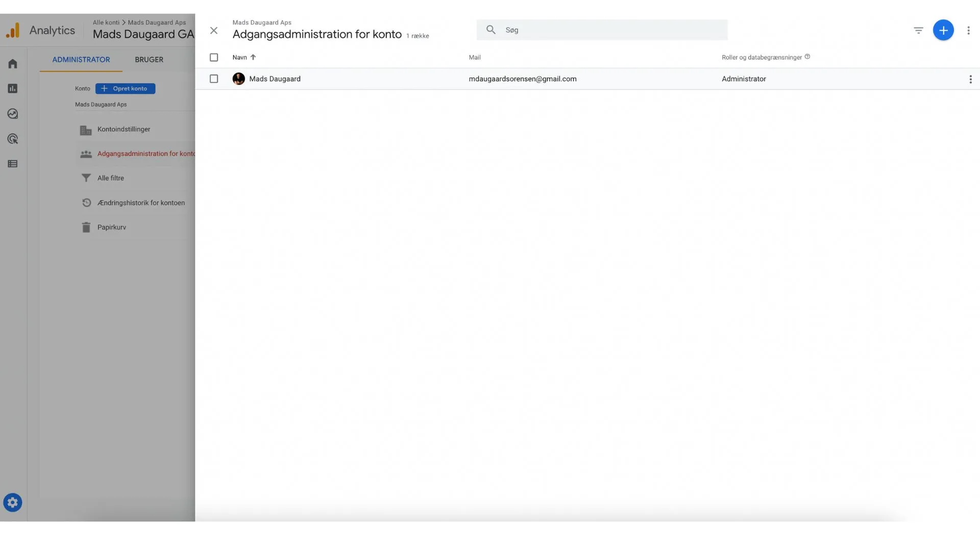Open the Mads Daugaard user name
Image resolution: width=980 pixels, height=551 pixels.
275,79
